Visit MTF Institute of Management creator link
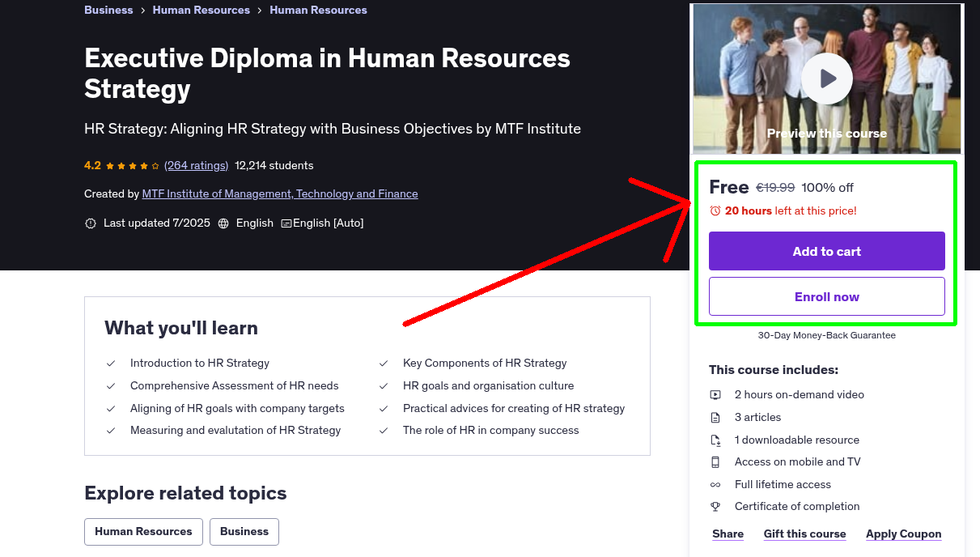 (x=280, y=193)
